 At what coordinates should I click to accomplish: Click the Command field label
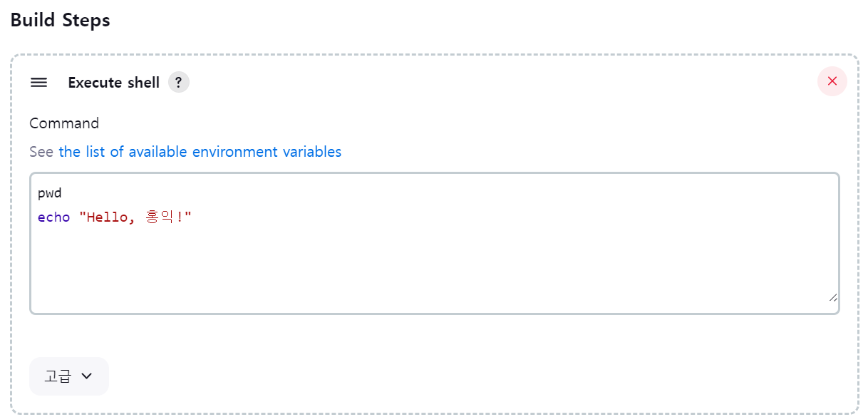click(x=64, y=123)
